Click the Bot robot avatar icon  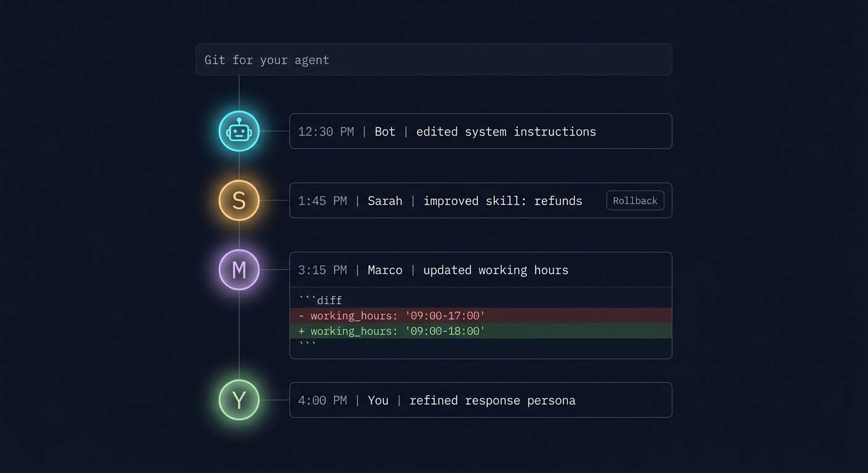tap(239, 131)
